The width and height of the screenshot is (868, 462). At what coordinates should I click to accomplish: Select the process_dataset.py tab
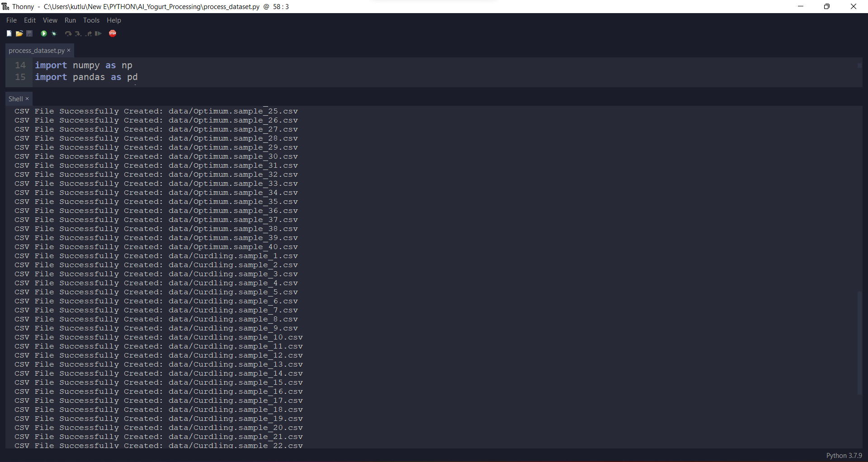click(x=36, y=50)
